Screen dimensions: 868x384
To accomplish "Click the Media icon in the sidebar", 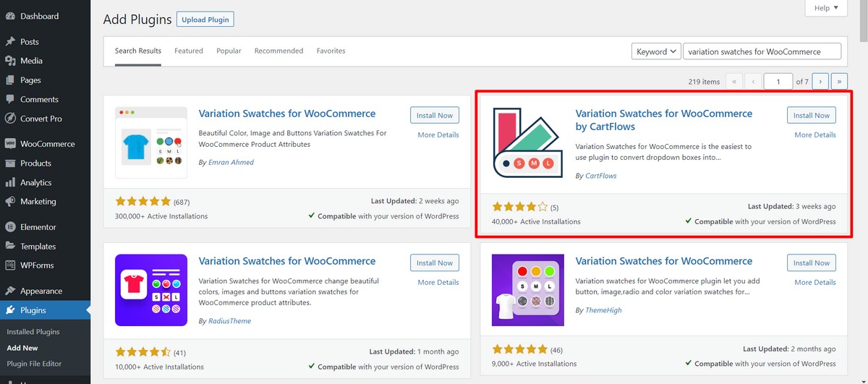I will [x=10, y=61].
